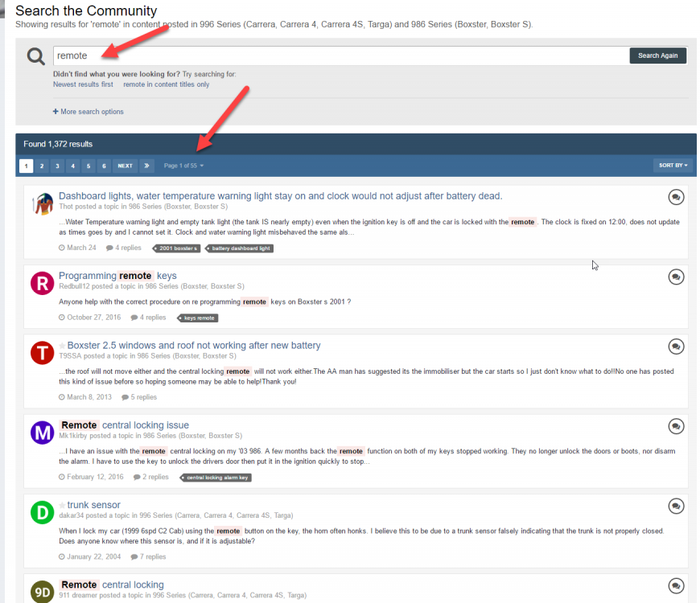The image size is (700, 603).
Task: Click the double-arrow last page icon
Action: pyautogui.click(x=146, y=166)
